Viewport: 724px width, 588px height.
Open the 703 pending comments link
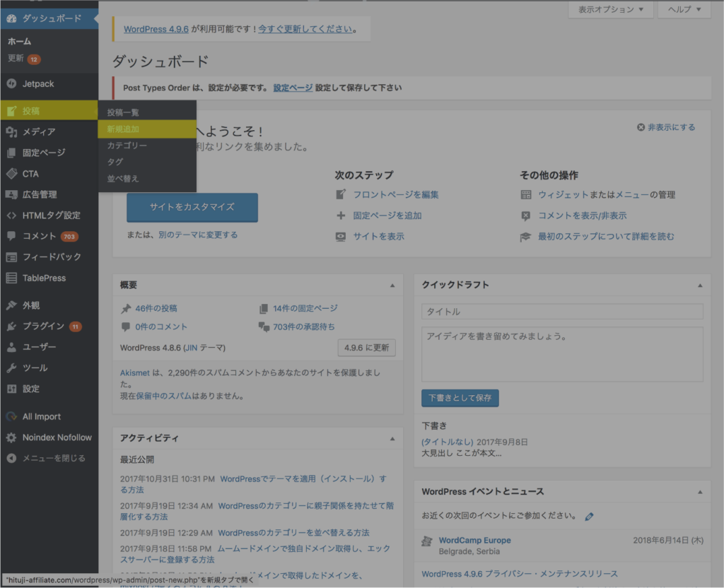[x=304, y=327]
